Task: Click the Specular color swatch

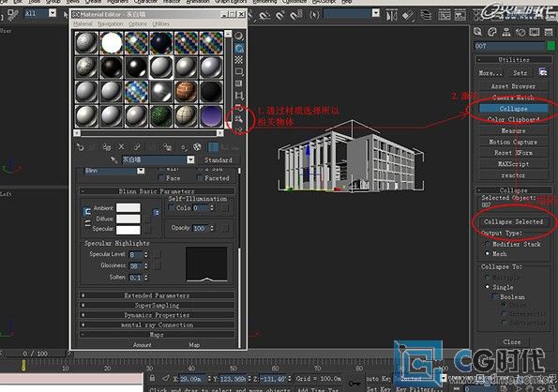Action: click(128, 230)
